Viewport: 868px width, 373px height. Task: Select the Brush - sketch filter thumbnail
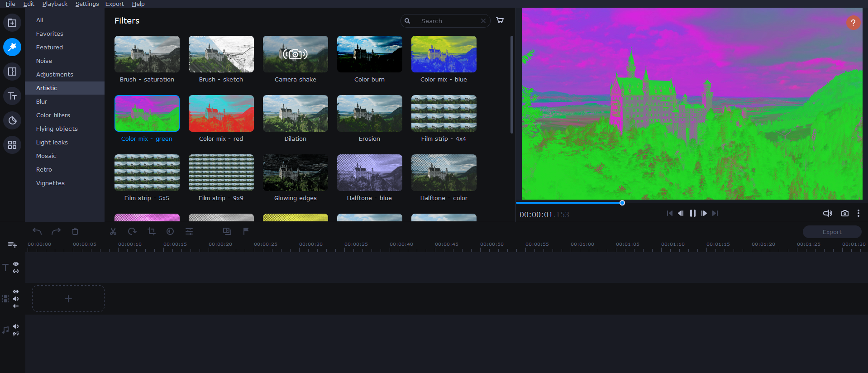click(x=221, y=54)
